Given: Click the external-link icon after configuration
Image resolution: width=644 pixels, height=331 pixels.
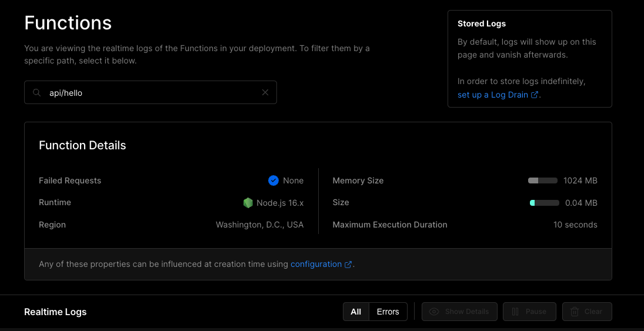Looking at the screenshot, I should coord(348,265).
